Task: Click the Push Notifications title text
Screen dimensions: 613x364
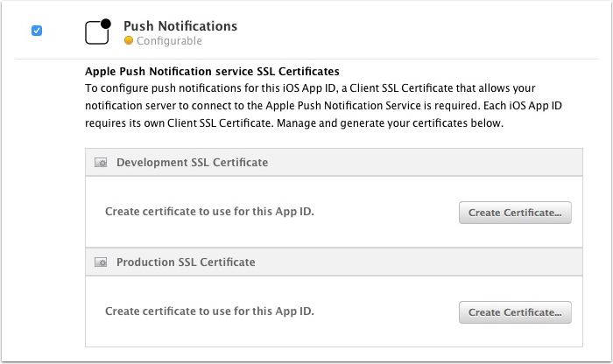Action: coord(180,25)
